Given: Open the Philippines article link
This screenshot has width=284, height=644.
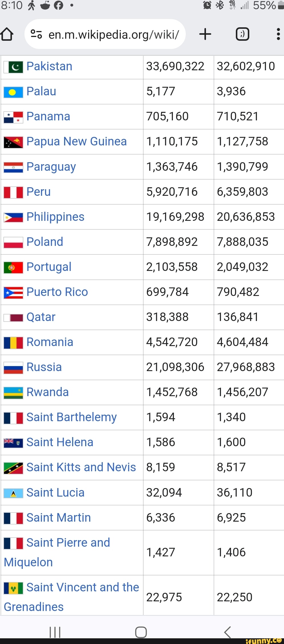Looking at the screenshot, I should pyautogui.click(x=55, y=217).
